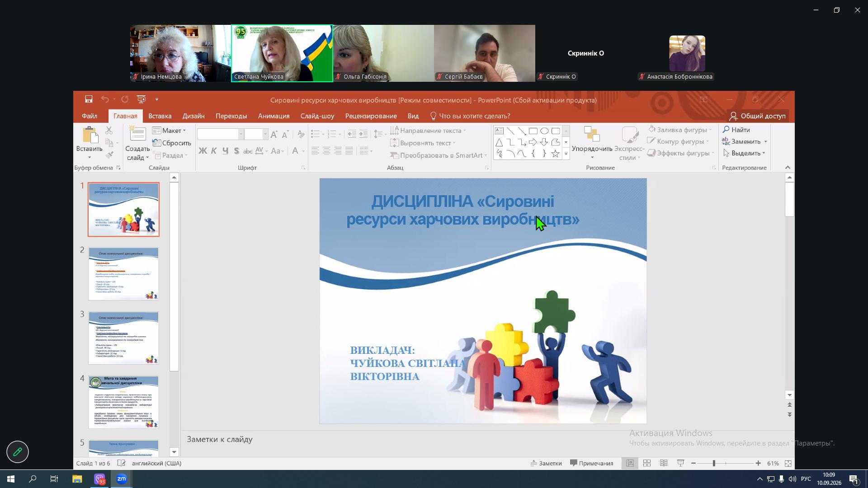Image resolution: width=868 pixels, height=488 pixels.
Task: Click the Найти find button
Action: point(736,130)
